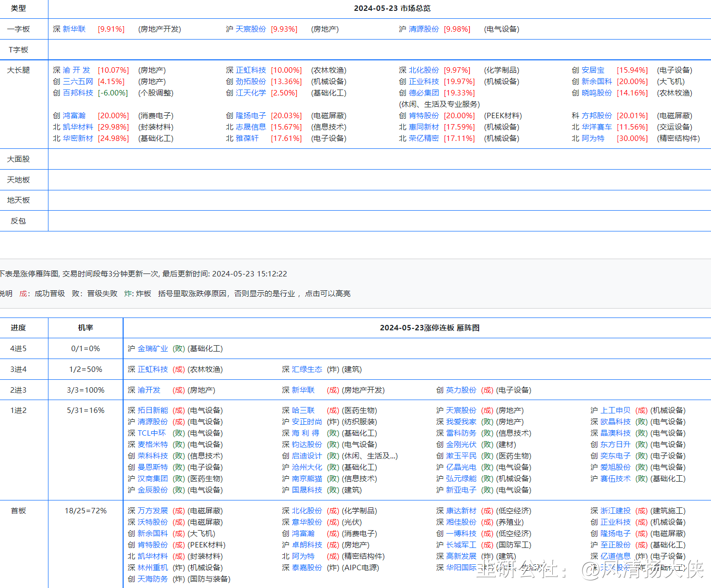Viewport: 711px width, 588px height.
Task: Select the 晶澳科技 stock link
Action: click(616, 433)
